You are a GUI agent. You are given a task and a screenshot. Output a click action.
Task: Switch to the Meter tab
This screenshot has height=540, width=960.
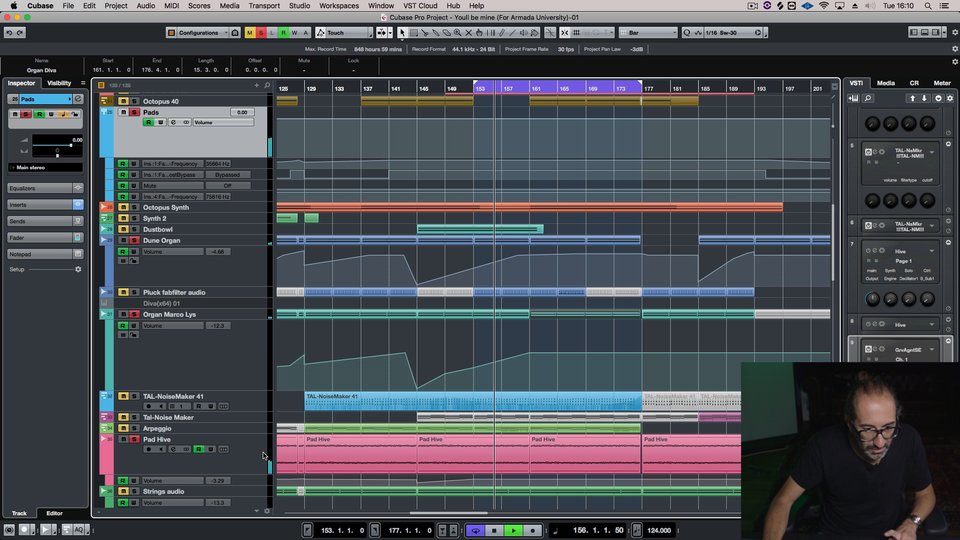pyautogui.click(x=942, y=83)
